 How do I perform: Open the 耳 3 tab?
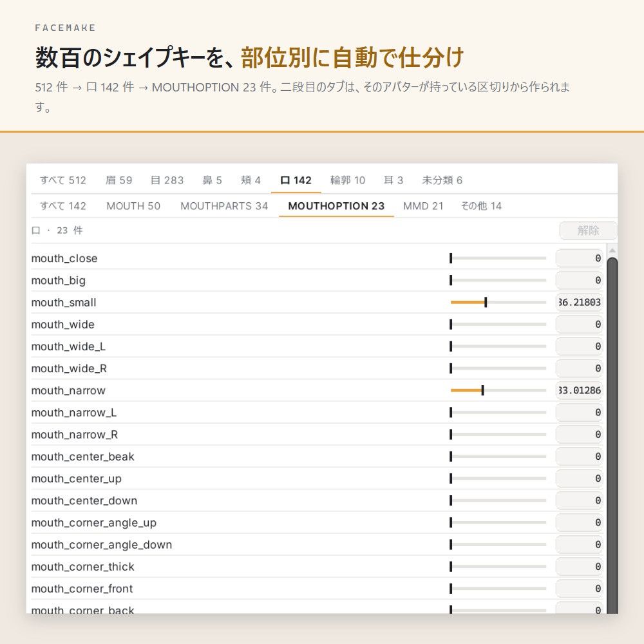click(393, 180)
